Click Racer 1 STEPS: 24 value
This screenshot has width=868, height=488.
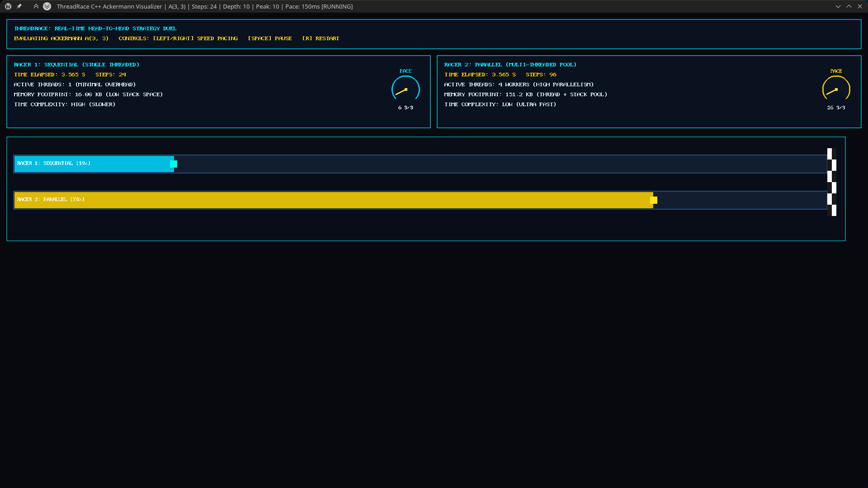click(x=111, y=75)
